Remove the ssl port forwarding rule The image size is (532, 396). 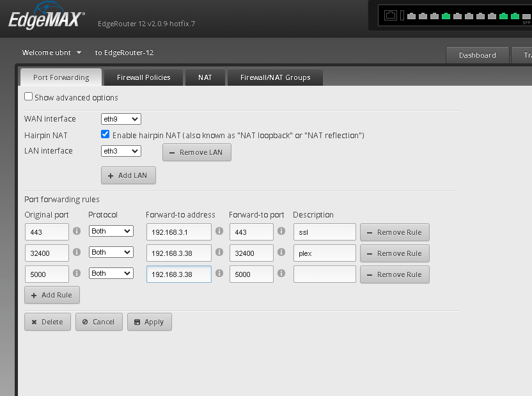coord(395,232)
